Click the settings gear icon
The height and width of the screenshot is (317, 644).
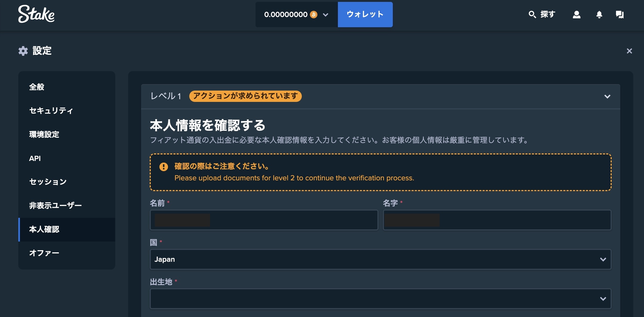click(23, 51)
